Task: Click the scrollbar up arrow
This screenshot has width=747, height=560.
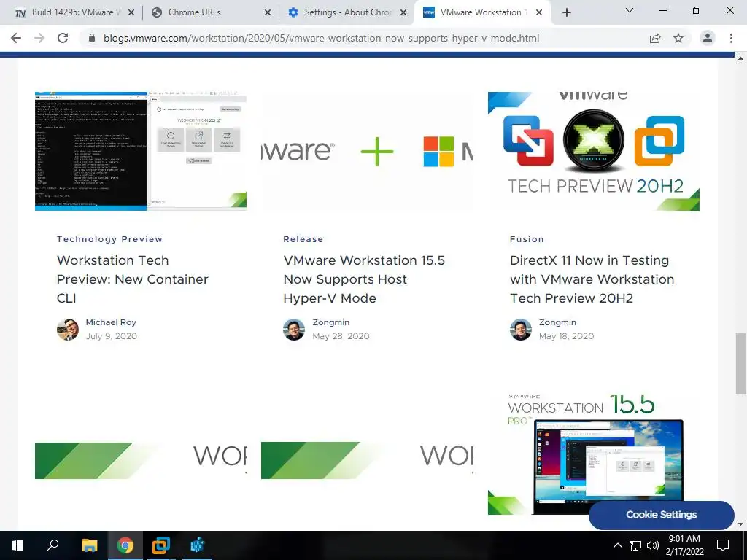Action: [x=740, y=58]
